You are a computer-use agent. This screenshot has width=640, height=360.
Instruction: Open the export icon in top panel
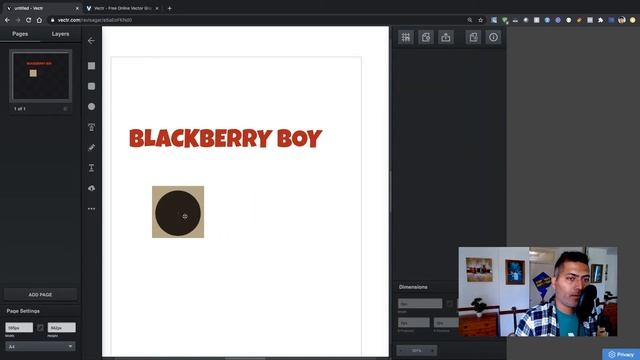coord(446,37)
